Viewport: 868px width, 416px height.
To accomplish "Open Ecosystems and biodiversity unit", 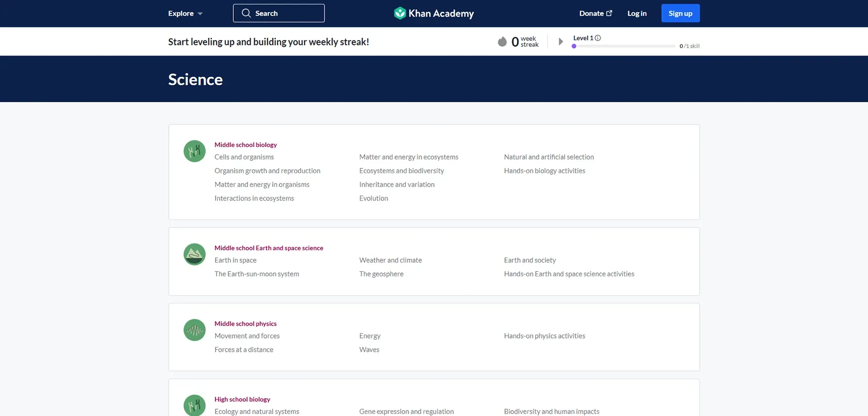I will point(401,171).
